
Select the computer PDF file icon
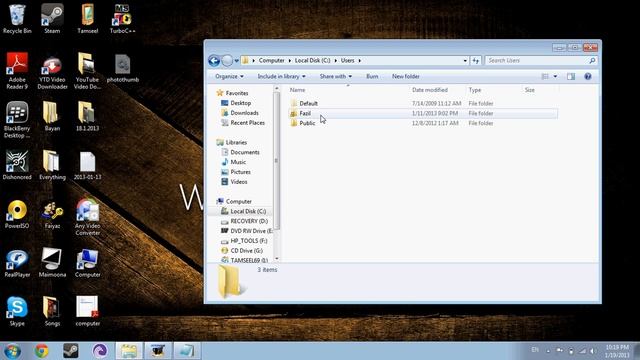pyautogui.click(x=87, y=311)
